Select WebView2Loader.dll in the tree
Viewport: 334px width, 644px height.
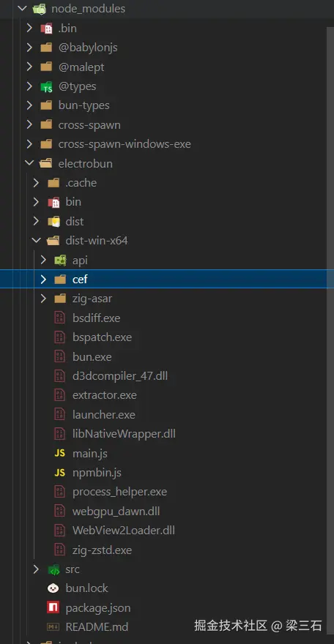(x=123, y=531)
